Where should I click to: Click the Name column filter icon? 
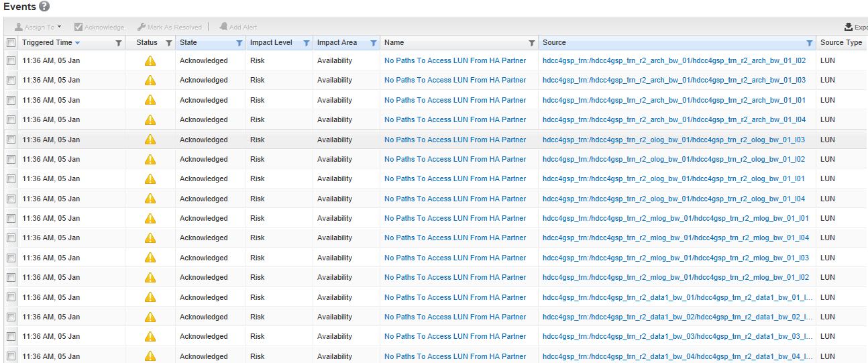click(x=532, y=43)
